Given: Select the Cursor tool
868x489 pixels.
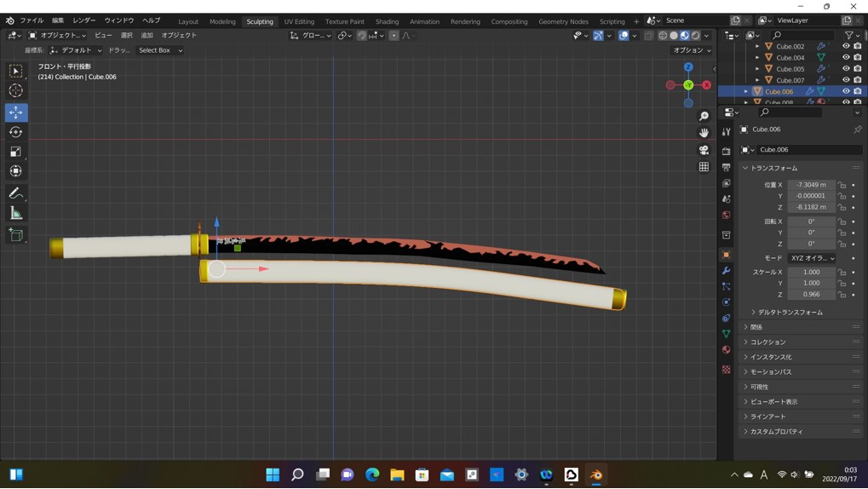Looking at the screenshot, I should tap(15, 90).
